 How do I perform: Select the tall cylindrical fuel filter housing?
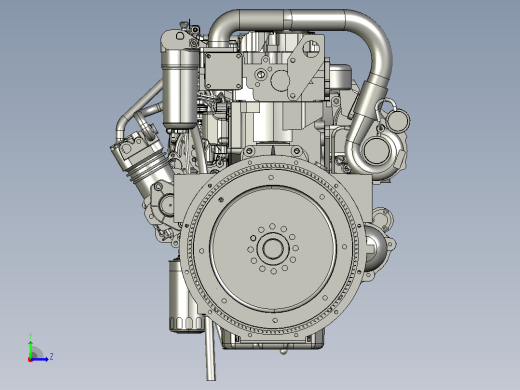click(180, 88)
